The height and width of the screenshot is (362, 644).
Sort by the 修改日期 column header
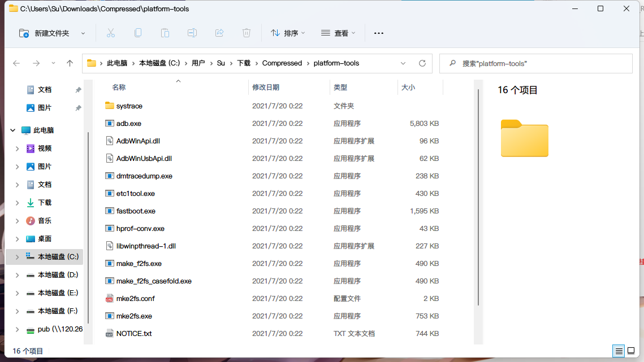coord(266,88)
